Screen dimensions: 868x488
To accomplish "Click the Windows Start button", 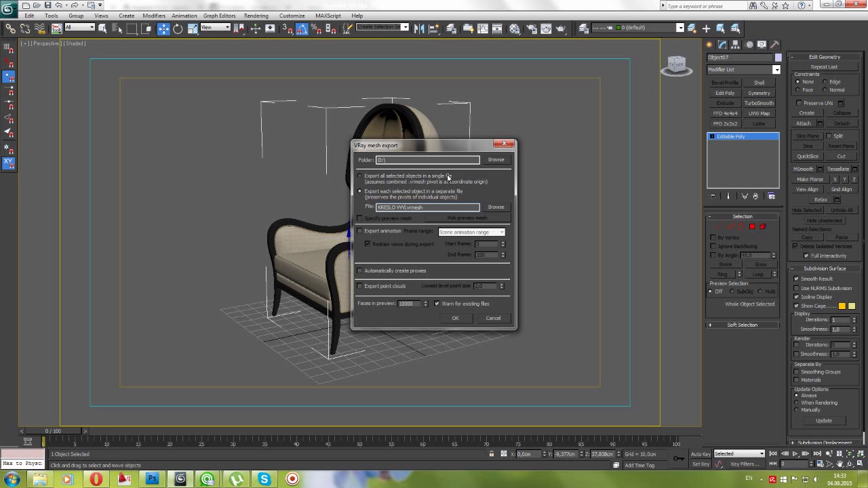I will pos(12,479).
